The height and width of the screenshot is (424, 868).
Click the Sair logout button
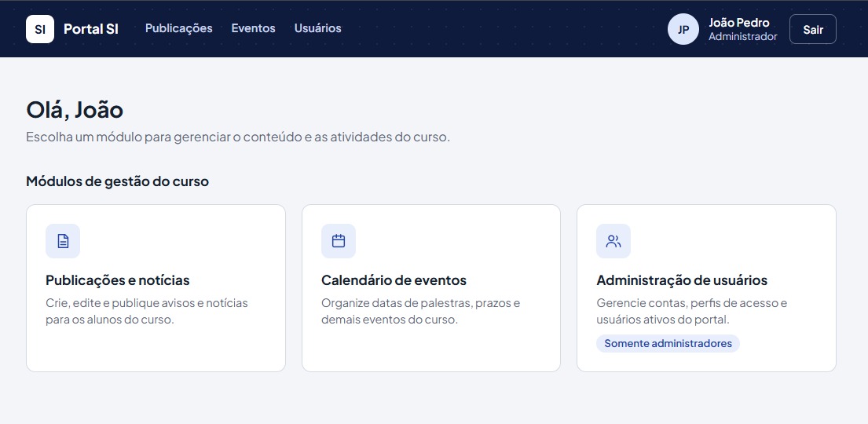813,29
